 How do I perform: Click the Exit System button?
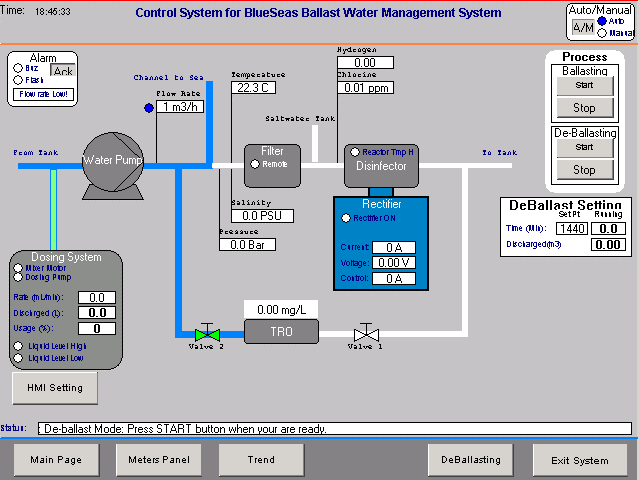click(578, 460)
